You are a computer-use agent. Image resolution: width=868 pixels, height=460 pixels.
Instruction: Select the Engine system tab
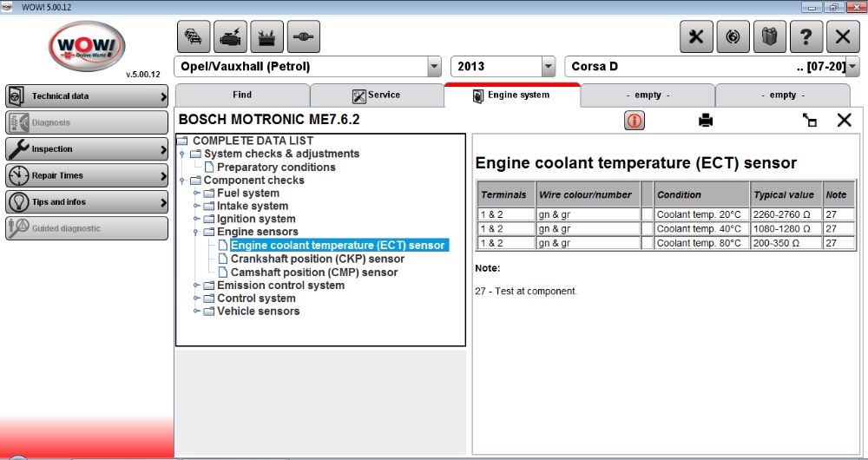[512, 95]
